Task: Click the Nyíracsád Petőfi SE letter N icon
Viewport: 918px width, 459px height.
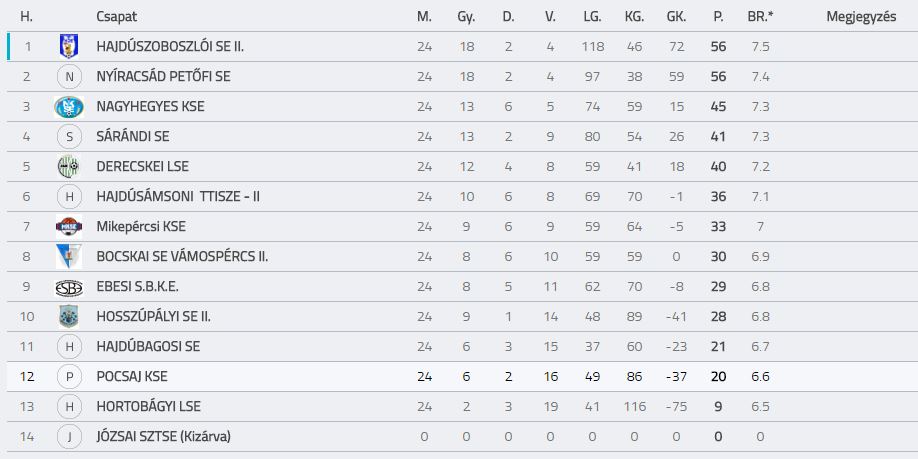Action: click(69, 77)
